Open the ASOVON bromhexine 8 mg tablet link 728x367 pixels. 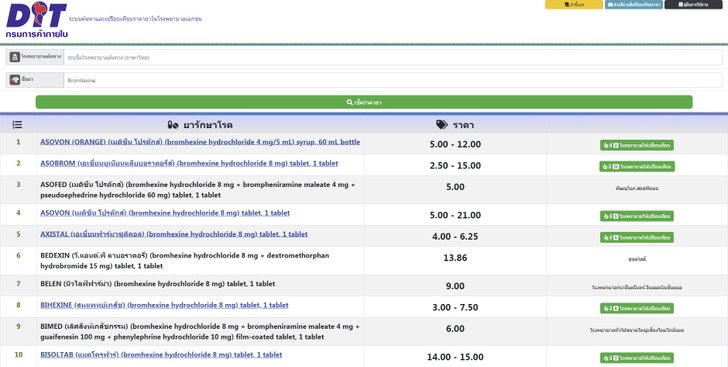coord(165,213)
